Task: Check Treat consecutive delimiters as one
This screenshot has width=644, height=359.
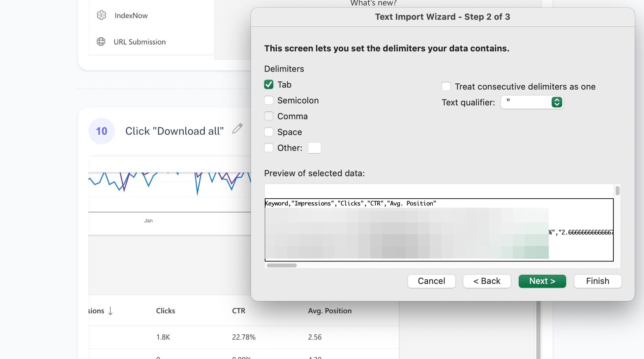Action: [446, 87]
